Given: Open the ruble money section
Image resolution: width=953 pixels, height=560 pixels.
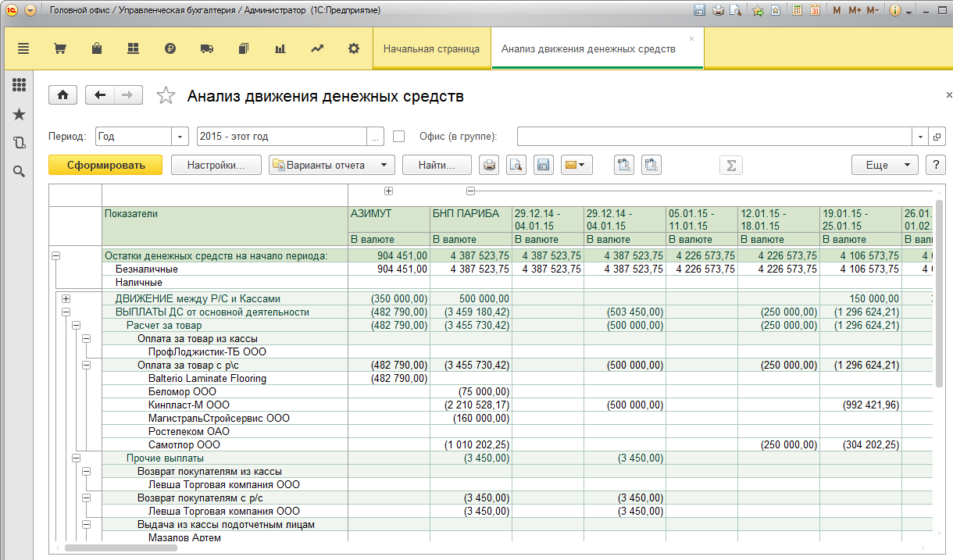Looking at the screenshot, I should (170, 48).
